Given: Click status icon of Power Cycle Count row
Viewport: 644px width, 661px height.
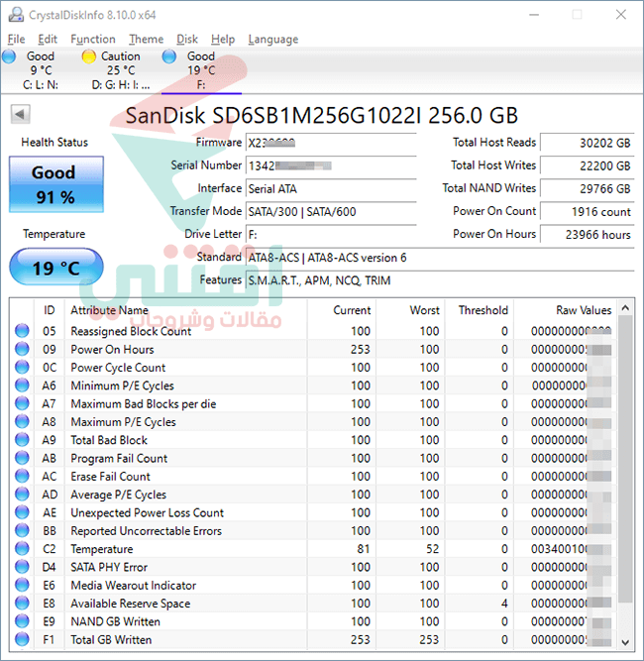Looking at the screenshot, I should 22,367.
